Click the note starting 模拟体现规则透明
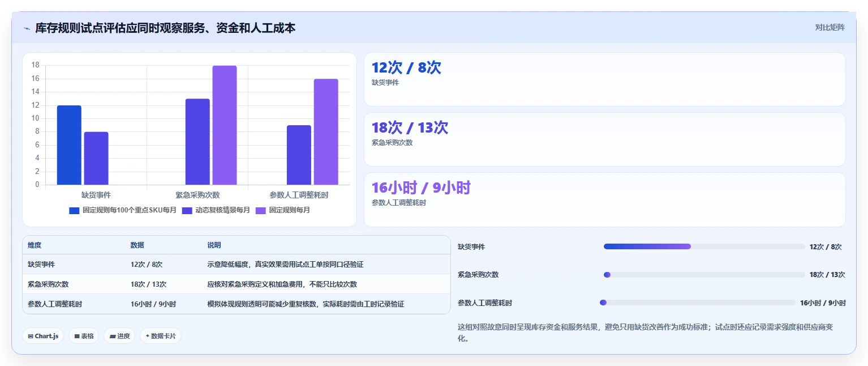The image size is (868, 366). pyautogui.click(x=306, y=304)
